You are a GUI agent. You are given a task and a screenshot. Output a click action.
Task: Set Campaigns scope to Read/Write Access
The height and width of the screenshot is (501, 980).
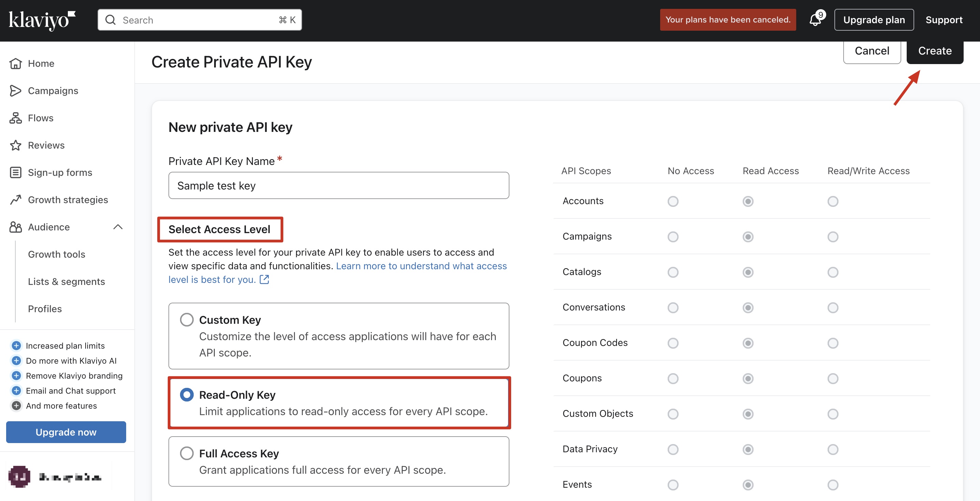point(833,237)
